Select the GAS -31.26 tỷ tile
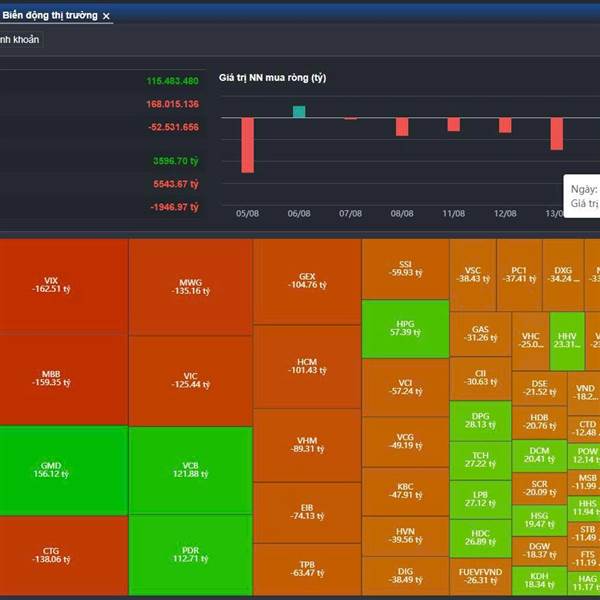The height and width of the screenshot is (600, 600). click(x=480, y=334)
